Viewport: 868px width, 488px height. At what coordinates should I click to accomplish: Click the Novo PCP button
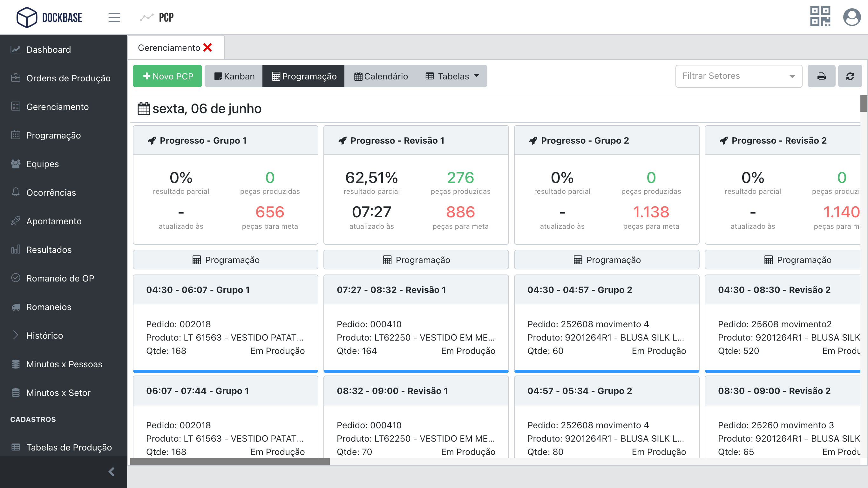click(167, 76)
